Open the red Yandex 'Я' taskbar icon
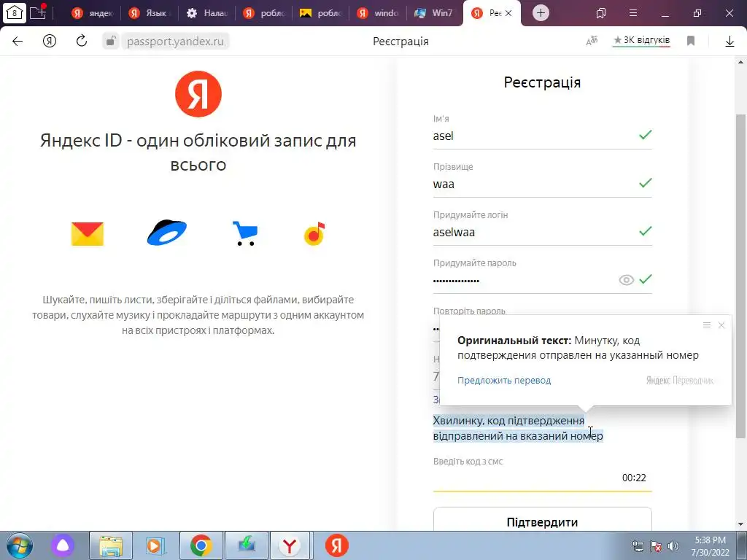The image size is (747, 560). tap(337, 545)
